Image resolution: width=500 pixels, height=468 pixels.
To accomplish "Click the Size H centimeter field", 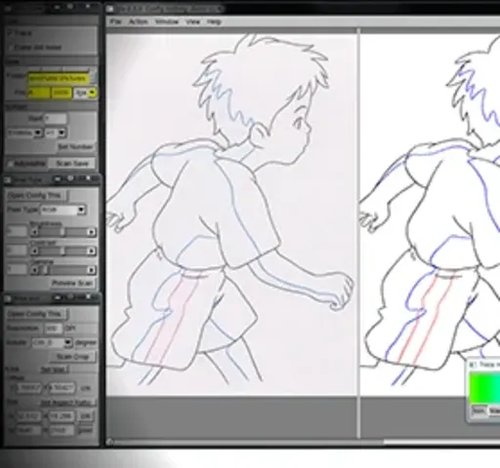I will 63,416.
